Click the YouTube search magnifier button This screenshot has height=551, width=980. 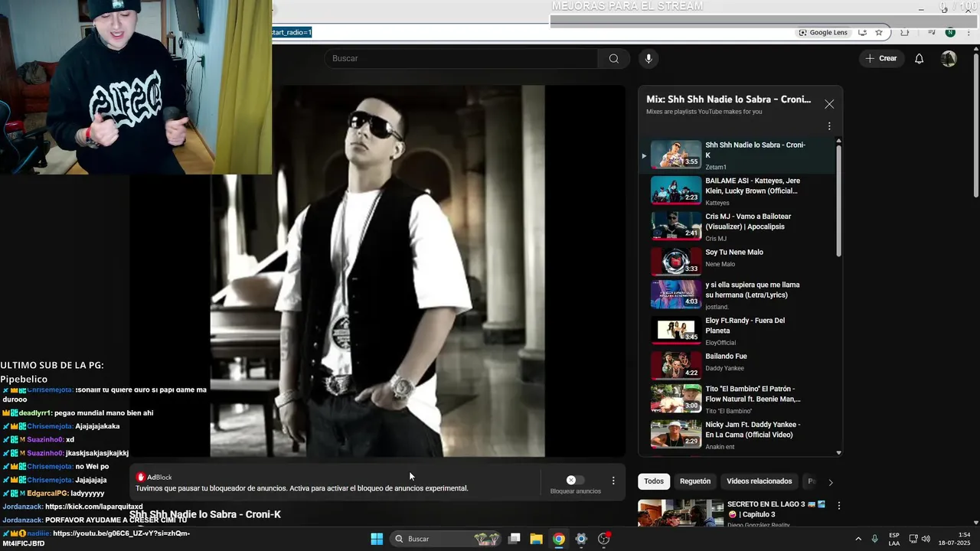614,59
